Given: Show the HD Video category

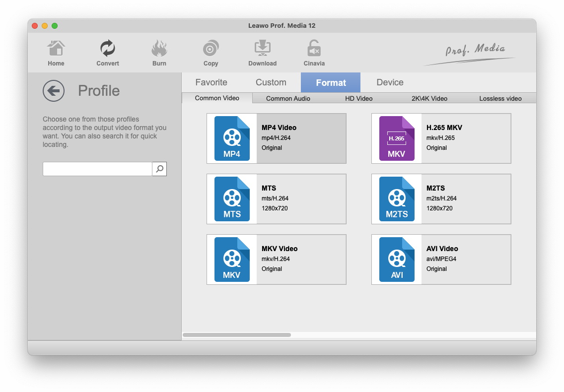Looking at the screenshot, I should click(x=358, y=98).
